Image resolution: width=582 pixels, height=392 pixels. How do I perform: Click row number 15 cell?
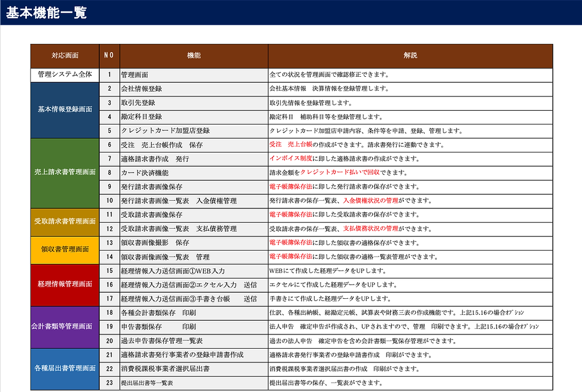pos(109,271)
